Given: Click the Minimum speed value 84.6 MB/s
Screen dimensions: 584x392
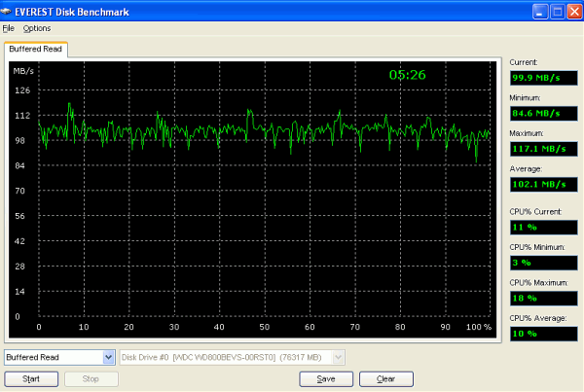Looking at the screenshot, I should [544, 113].
